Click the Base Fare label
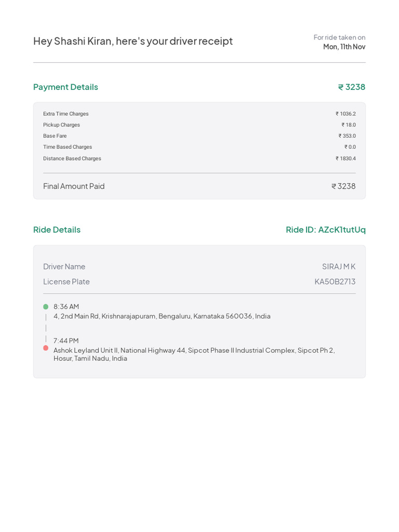399x532 pixels. pyautogui.click(x=55, y=136)
